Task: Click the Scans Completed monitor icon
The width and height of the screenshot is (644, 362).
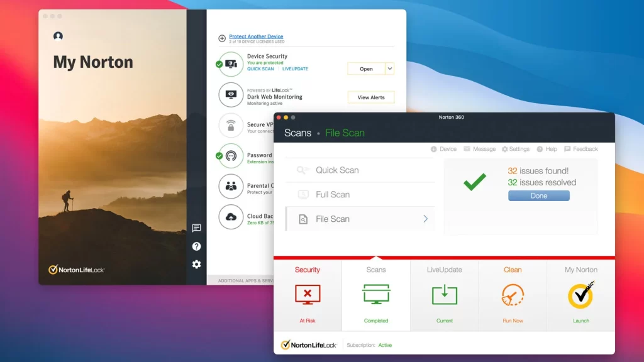Action: click(x=376, y=294)
